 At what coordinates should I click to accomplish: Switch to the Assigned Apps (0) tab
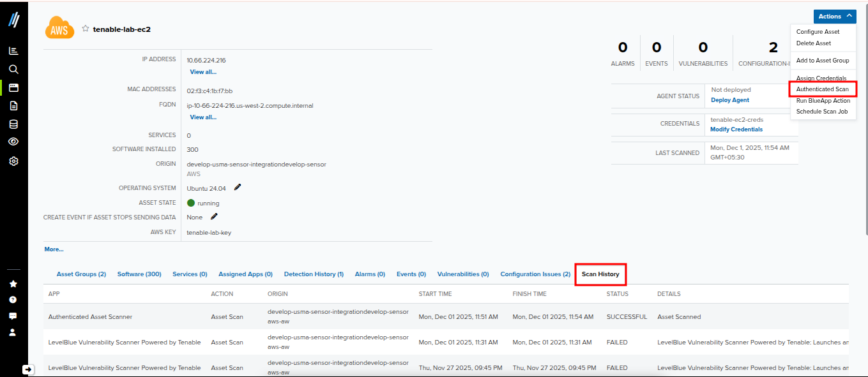pos(245,274)
